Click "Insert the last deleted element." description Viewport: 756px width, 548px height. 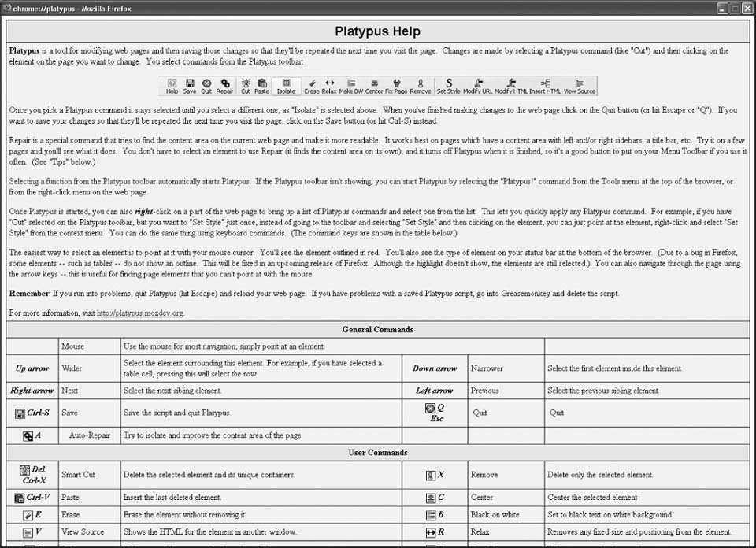pyautogui.click(x=172, y=497)
